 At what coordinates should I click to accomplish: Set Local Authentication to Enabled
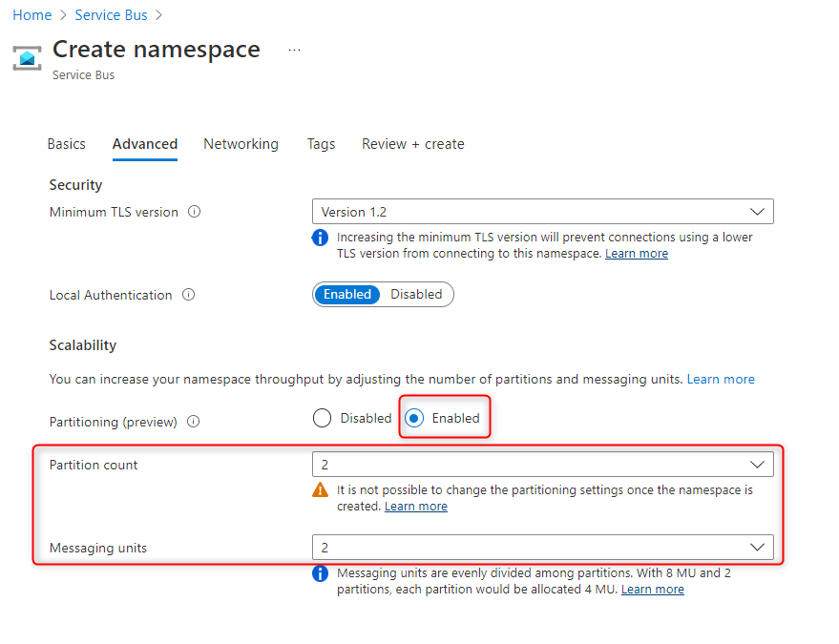click(347, 295)
